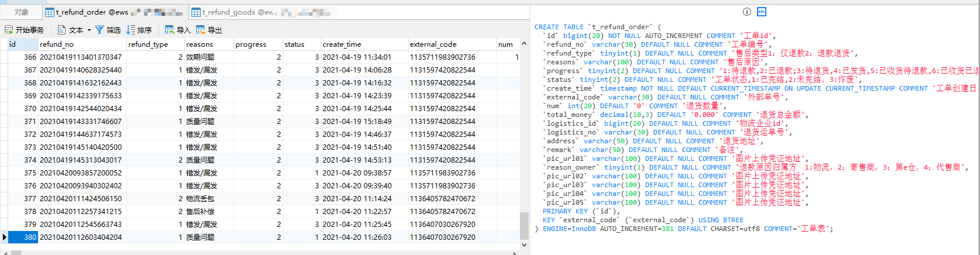980x255 pixels.
Task: Click the 排序 sort button label
Action: 145,30
